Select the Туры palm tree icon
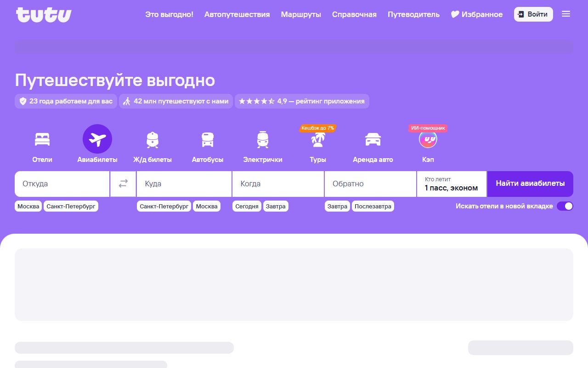 click(x=318, y=139)
